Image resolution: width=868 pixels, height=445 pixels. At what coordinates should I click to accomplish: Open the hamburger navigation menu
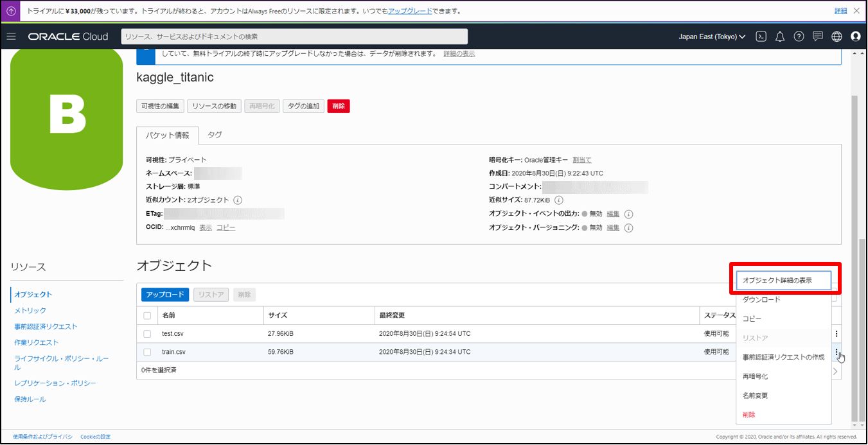pos(11,37)
